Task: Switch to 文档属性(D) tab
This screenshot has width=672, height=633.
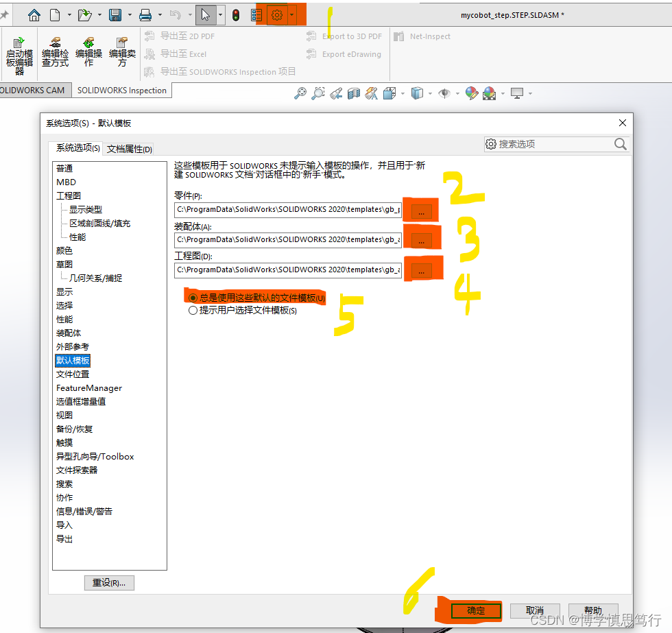Action: click(x=130, y=149)
